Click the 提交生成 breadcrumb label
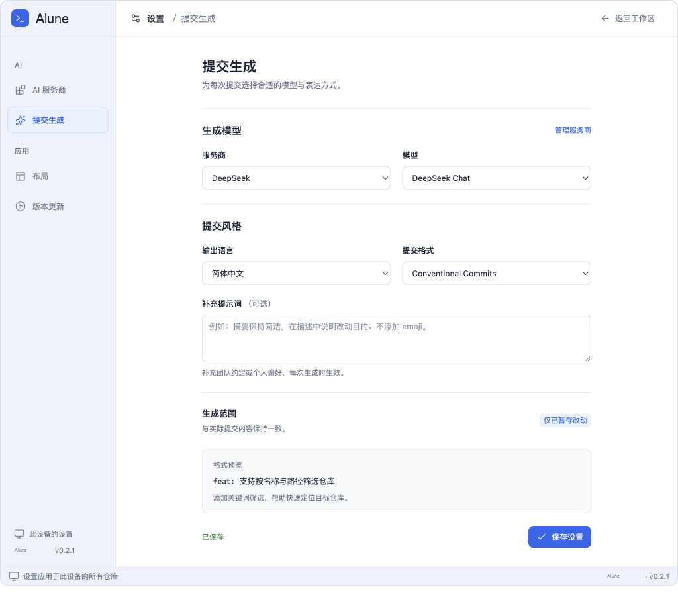This screenshot has width=678, height=616. point(198,19)
